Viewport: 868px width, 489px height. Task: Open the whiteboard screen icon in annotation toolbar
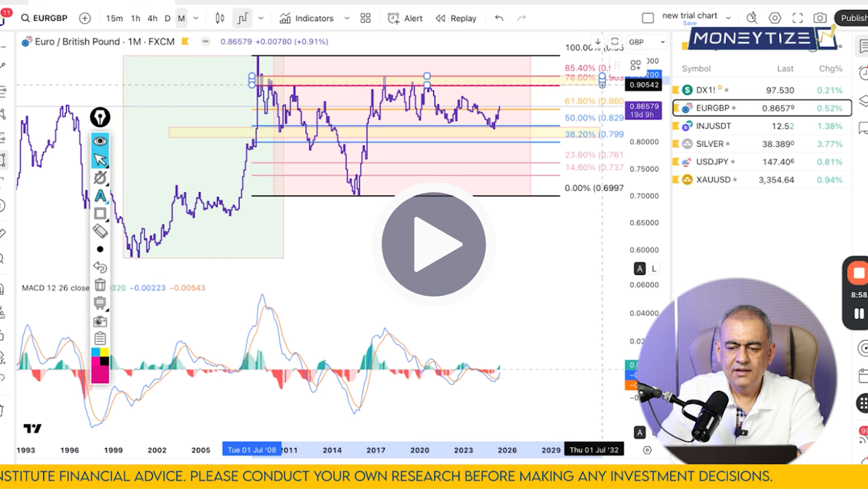coord(100,303)
